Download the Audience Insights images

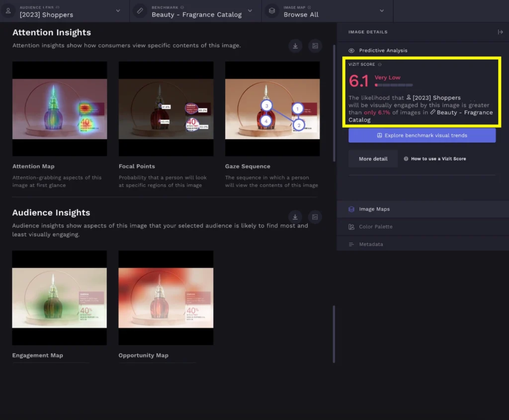click(295, 217)
